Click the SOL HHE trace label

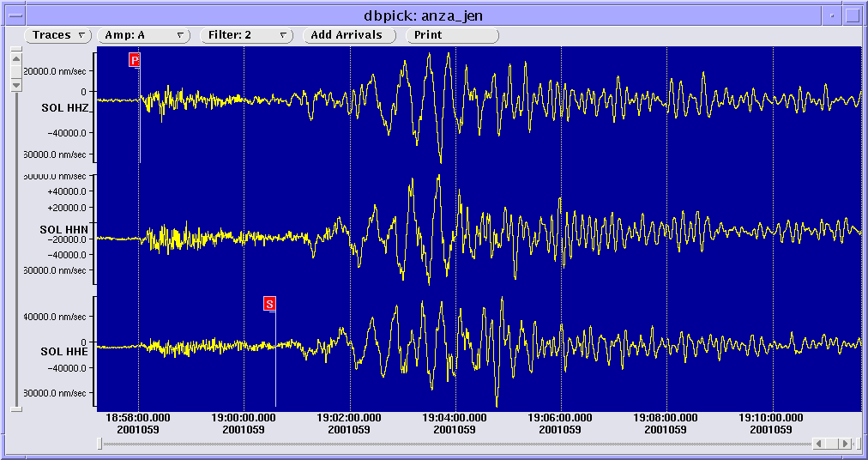65,352
